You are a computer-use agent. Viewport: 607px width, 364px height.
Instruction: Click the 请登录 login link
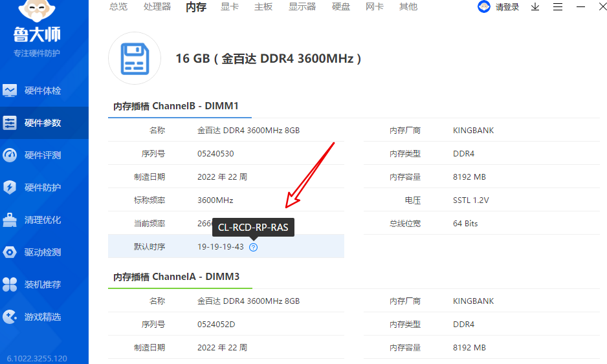click(x=507, y=7)
